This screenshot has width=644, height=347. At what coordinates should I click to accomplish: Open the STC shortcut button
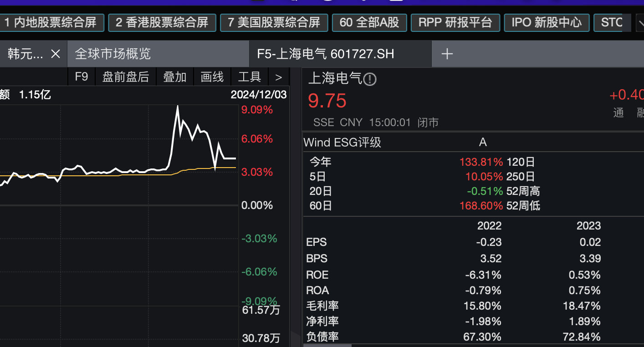point(612,23)
